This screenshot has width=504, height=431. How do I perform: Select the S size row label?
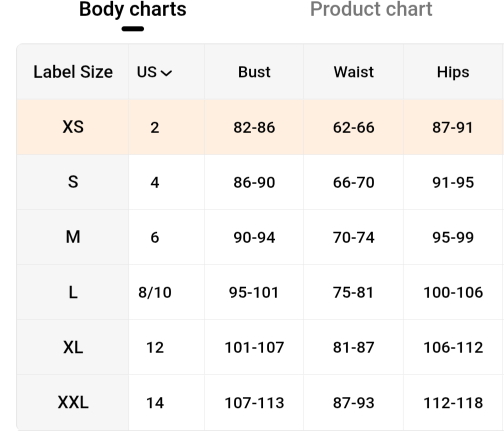[73, 182]
